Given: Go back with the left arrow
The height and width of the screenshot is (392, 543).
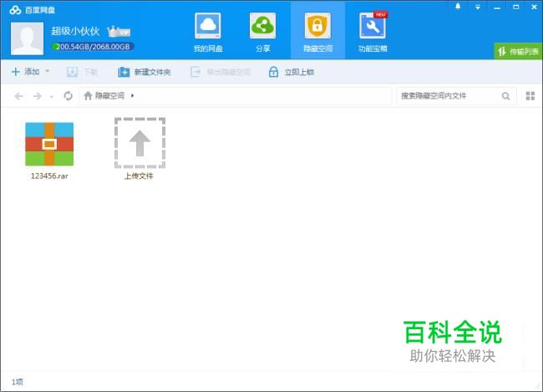Looking at the screenshot, I should [x=18, y=95].
